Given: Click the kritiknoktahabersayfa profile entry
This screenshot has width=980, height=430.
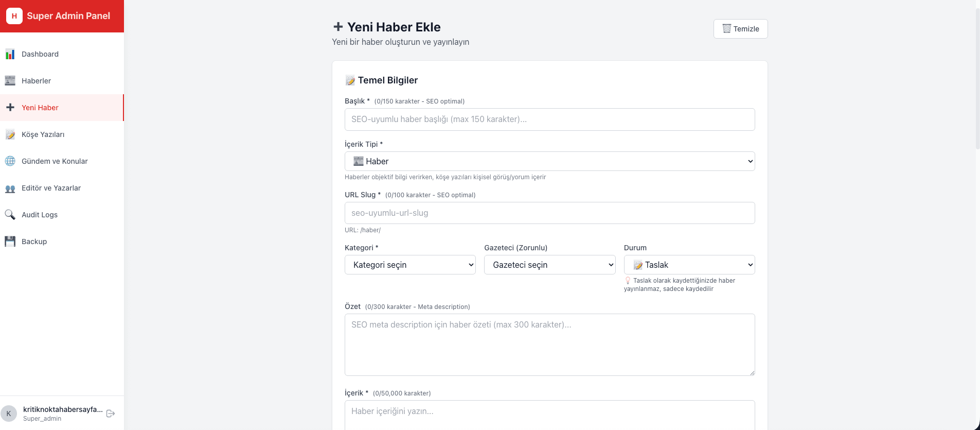Looking at the screenshot, I should (63, 409).
